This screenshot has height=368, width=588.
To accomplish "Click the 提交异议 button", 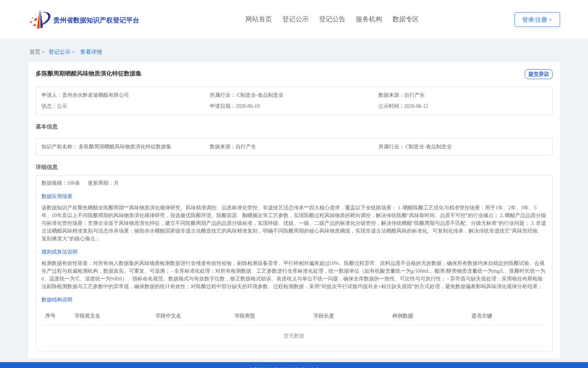I will [538, 74].
